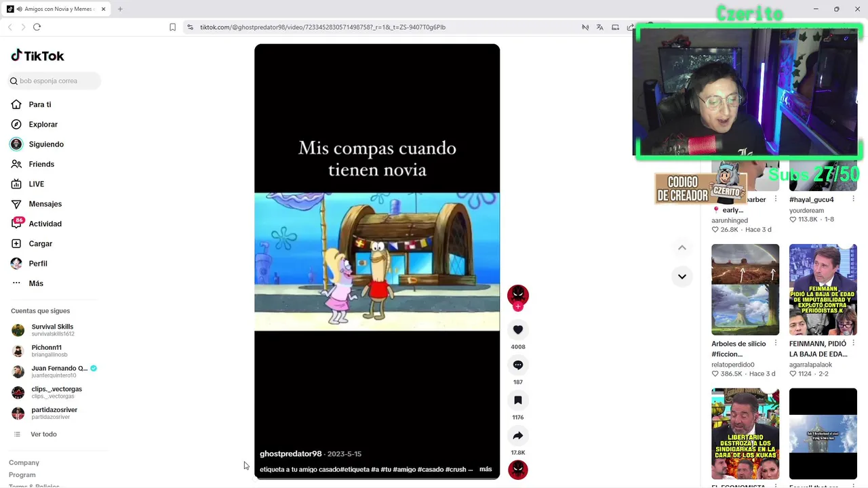Screen dimensions: 868x488
Task: Open the spinning sound disc icon
Action: (x=518, y=470)
